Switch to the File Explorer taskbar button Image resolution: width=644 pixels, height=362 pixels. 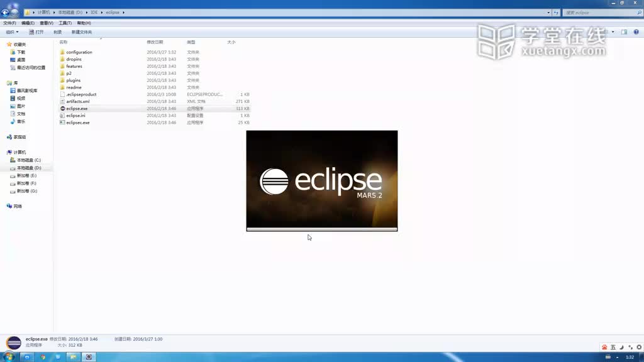pos(73,357)
